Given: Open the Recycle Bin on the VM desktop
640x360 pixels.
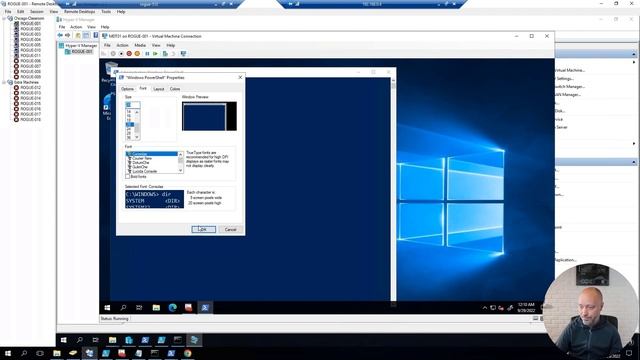Looking at the screenshot, I should (x=110, y=73).
